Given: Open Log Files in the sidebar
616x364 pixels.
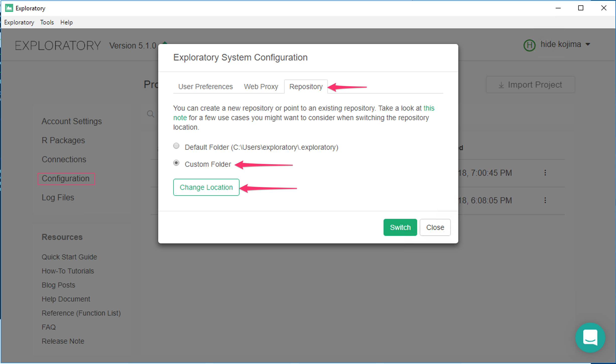Looking at the screenshot, I should (x=58, y=198).
